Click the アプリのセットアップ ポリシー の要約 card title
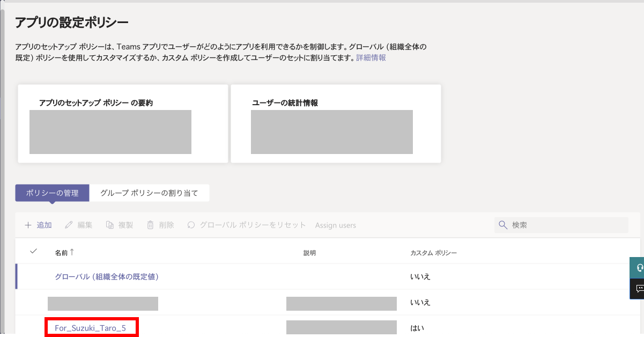This screenshot has height=337, width=644. click(x=96, y=102)
